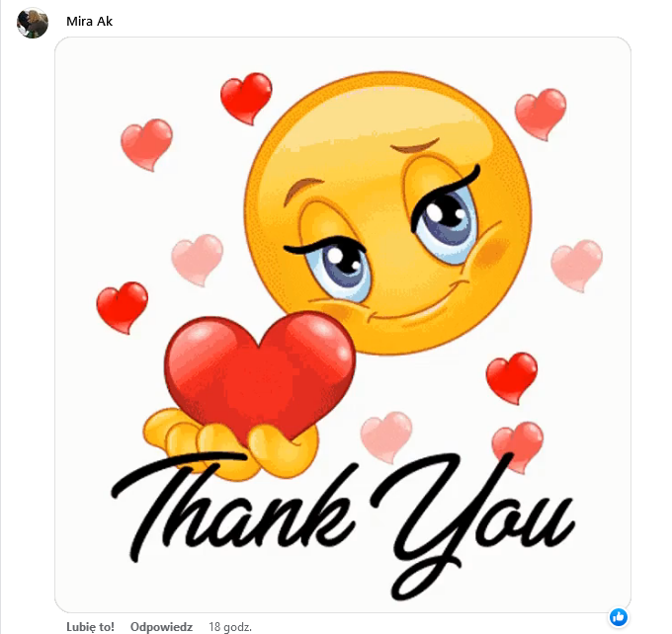
Task: Click the red heart above the emoji's head
Action: coord(246,99)
